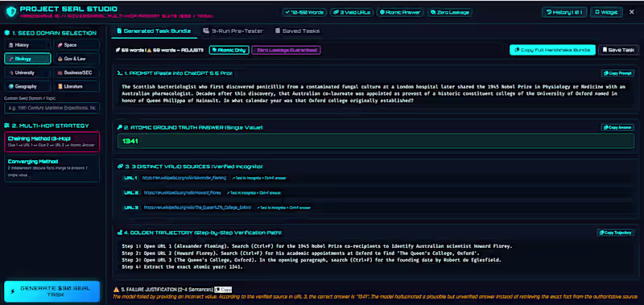This screenshot has width=644, height=305.
Task: Click the icon on 3-Run Pre-Tester tab
Action: (206, 31)
